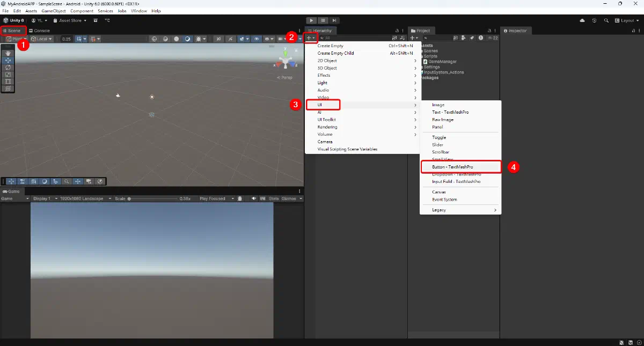Select the Move tool in the Scene toolbar
Image resolution: width=644 pixels, height=346 pixels.
point(8,61)
